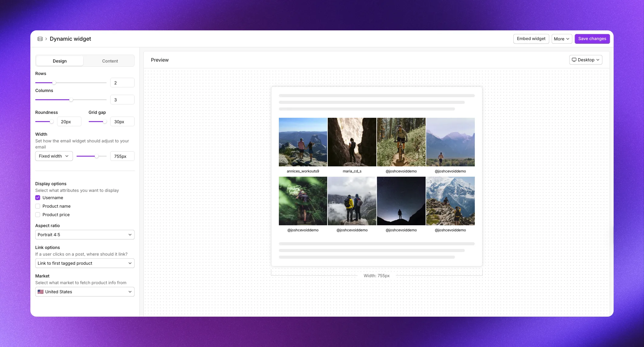This screenshot has width=644, height=347.
Task: Click the maria_cd_s canyon photo
Action: pos(352,142)
